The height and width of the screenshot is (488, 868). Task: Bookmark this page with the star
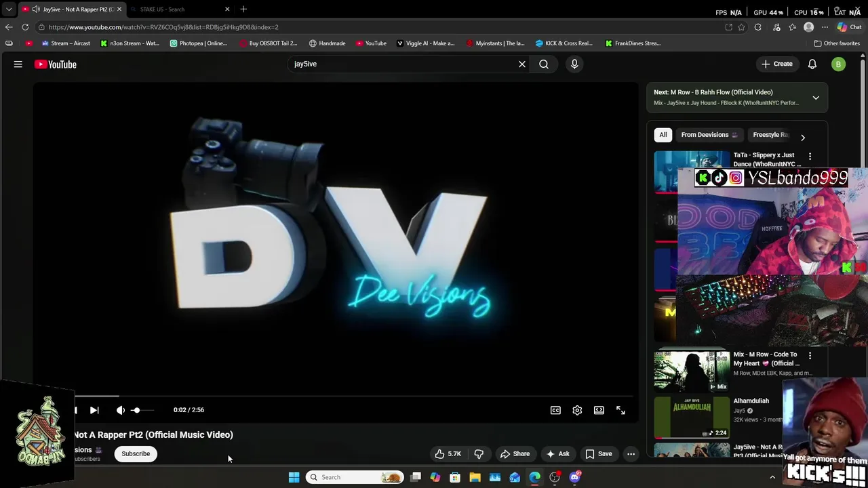741,27
